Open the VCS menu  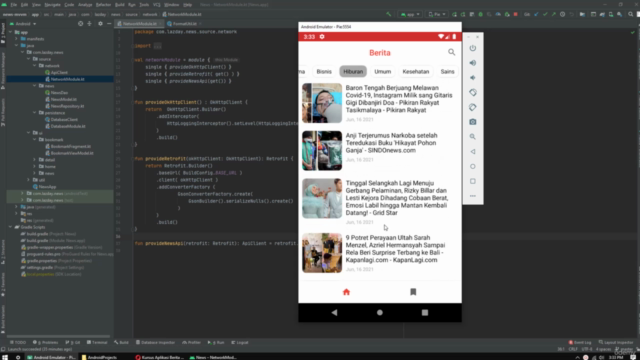coord(157,4)
